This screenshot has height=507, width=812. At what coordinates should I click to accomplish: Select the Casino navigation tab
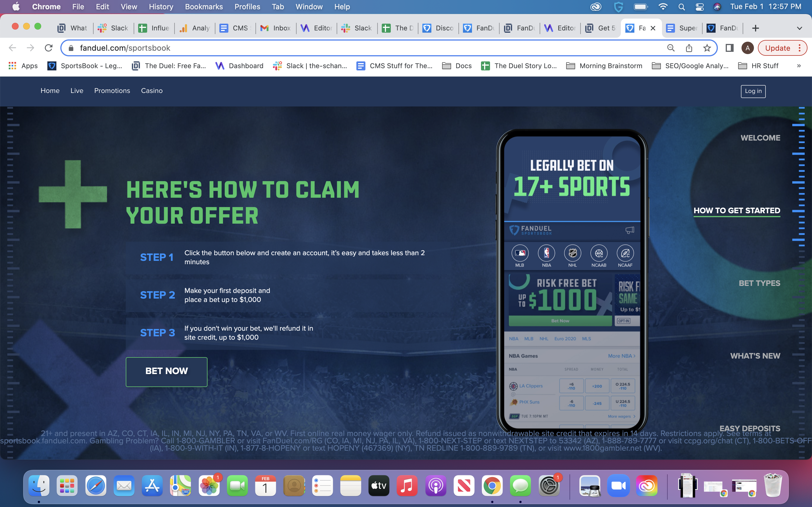[x=152, y=90]
